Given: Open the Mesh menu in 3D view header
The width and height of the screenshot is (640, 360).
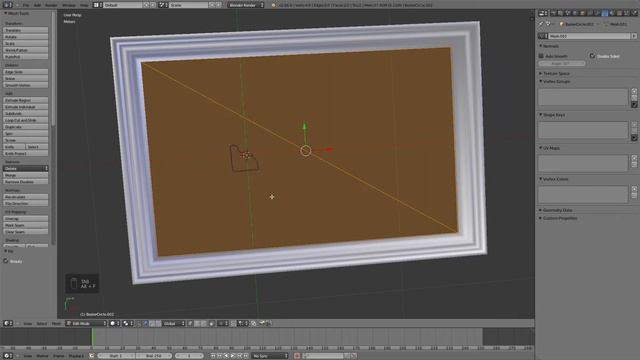Looking at the screenshot, I should [x=56, y=323].
